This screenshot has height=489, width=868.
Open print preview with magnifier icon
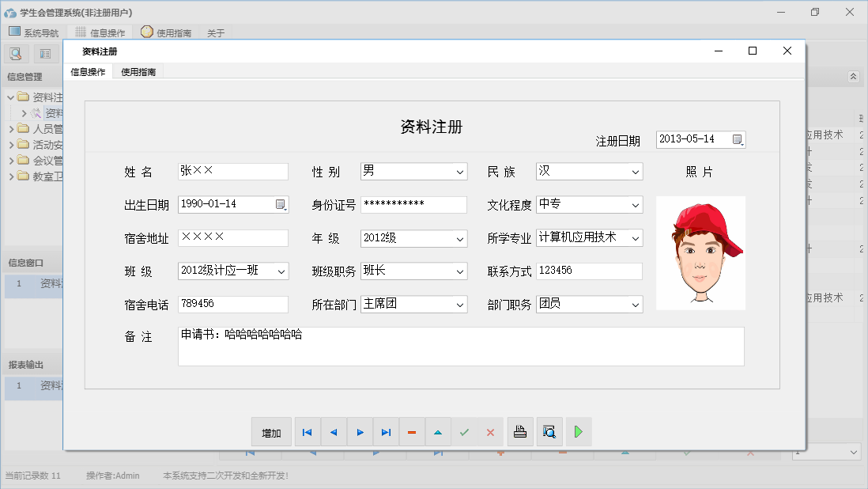[x=549, y=432]
